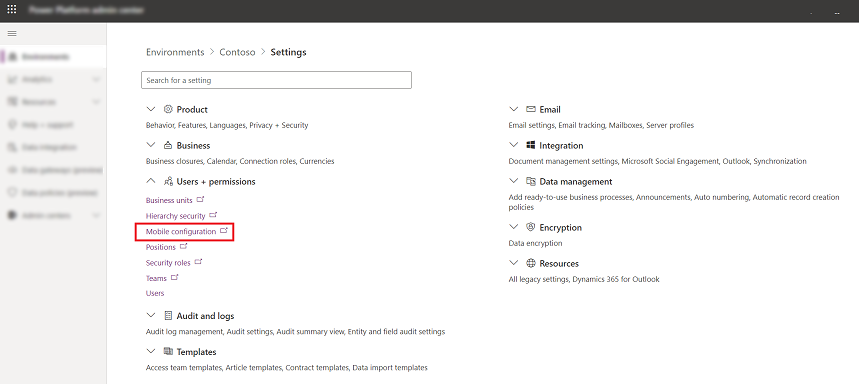This screenshot has height=384, width=859.
Task: Click external-link icon beside Positions
Action: (x=184, y=246)
